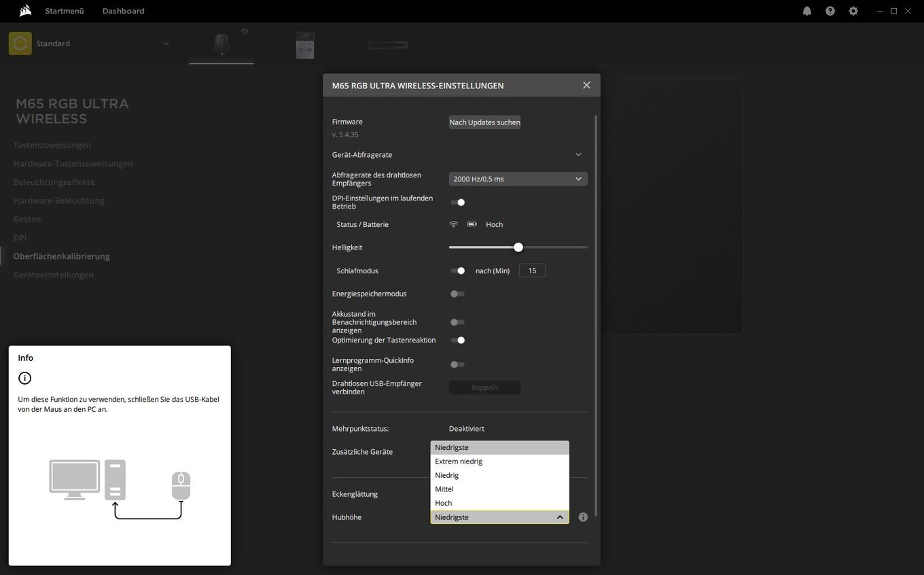Open Oberflächenkalibrierung in the sidebar
The image size is (924, 575).
(62, 256)
